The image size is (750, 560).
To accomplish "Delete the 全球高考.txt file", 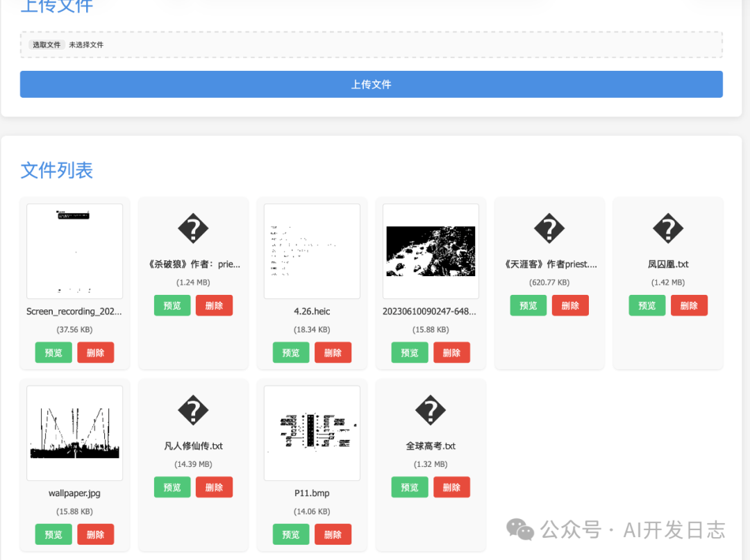I will coord(451,487).
